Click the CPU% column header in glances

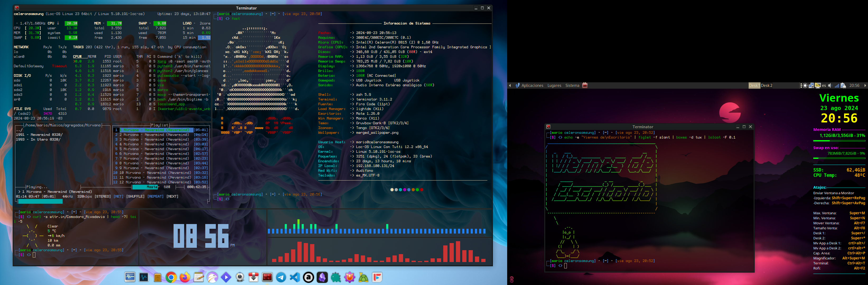[77, 56]
